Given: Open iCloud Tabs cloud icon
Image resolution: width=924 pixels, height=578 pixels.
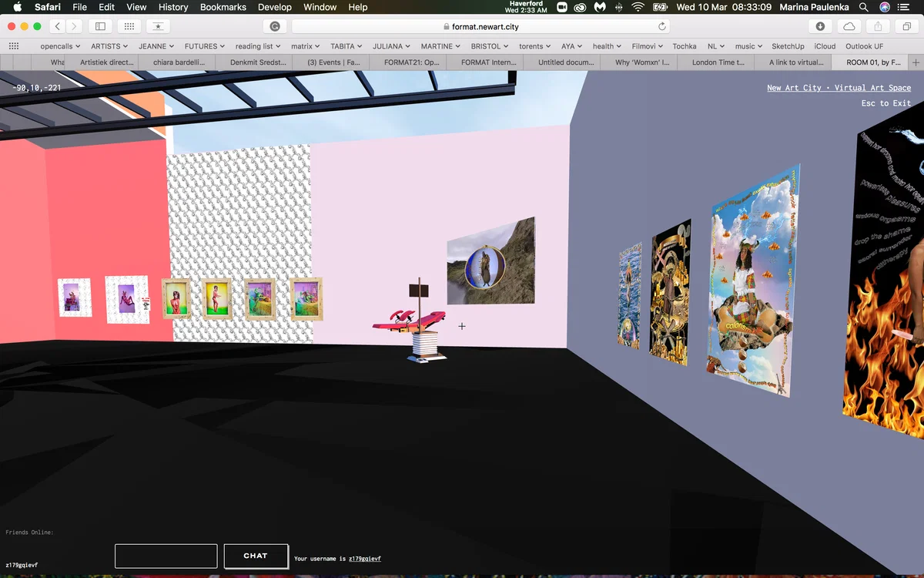Looking at the screenshot, I should 849,26.
